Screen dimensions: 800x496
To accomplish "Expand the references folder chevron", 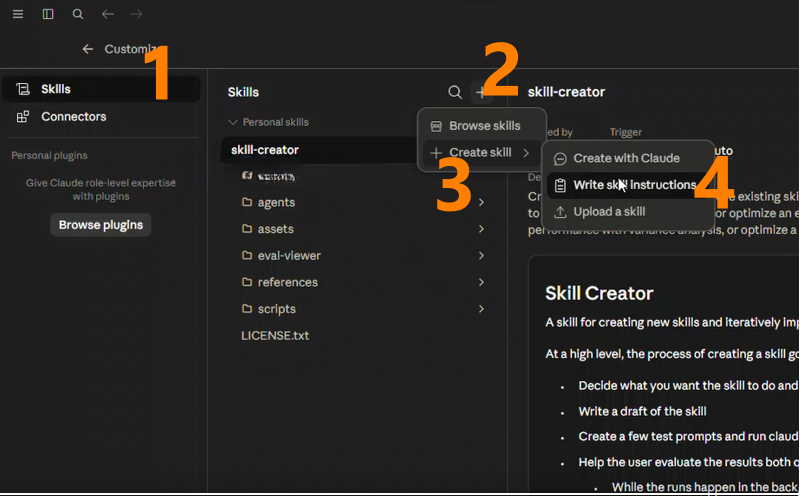I will pyautogui.click(x=481, y=282).
